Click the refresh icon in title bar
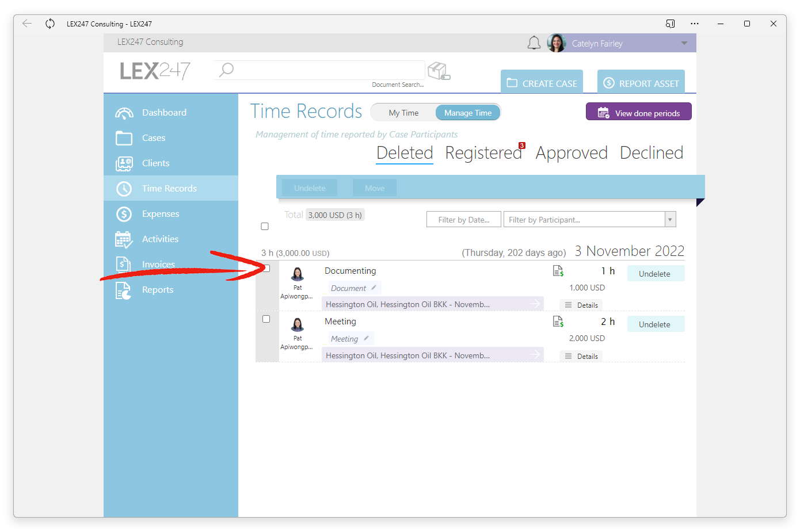The image size is (800, 532). 50,24
